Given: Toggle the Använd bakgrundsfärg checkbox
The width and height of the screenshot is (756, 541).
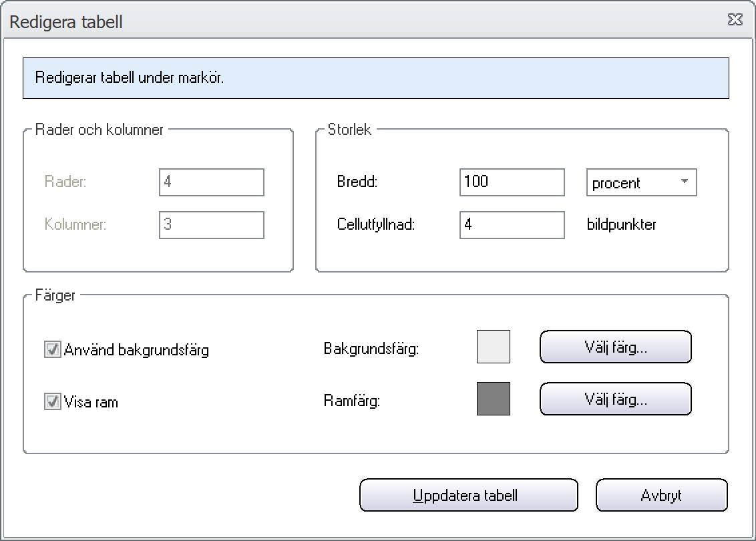Looking at the screenshot, I should [52, 349].
